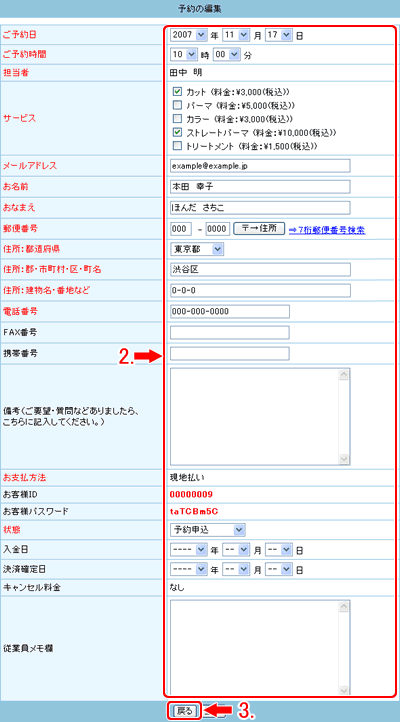Open the reservation month dropdown showing 11
The height and width of the screenshot is (722, 400).
(236, 35)
